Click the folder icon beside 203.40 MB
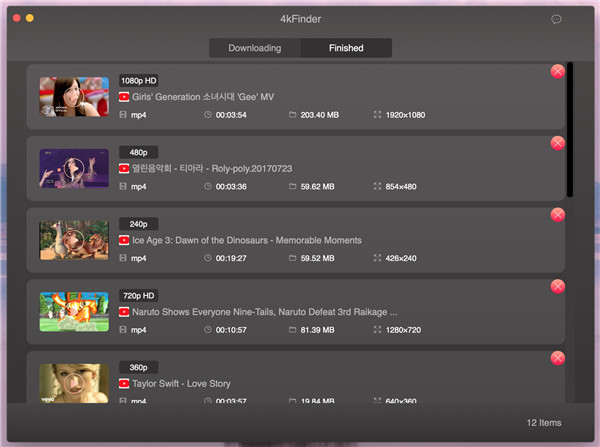Viewport: 600px width, 447px height. point(293,115)
